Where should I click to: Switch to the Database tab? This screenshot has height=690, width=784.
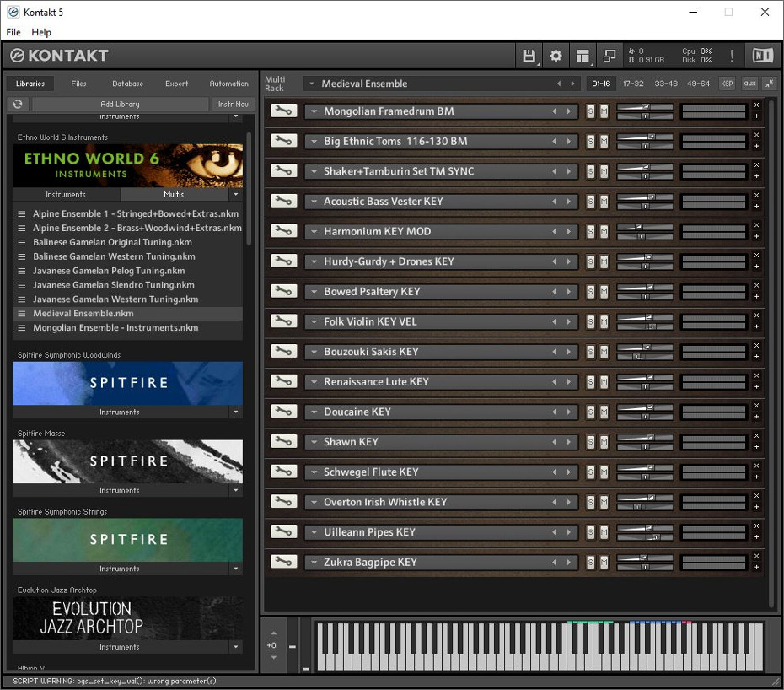tap(127, 84)
